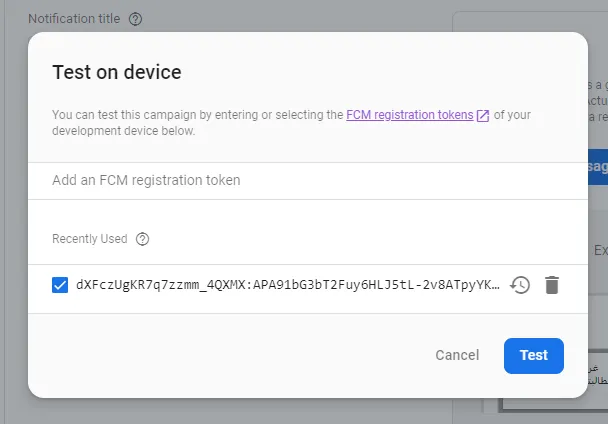
Task: Select the dXFczUgKR7q7zzmm token text
Action: pyautogui.click(x=287, y=285)
